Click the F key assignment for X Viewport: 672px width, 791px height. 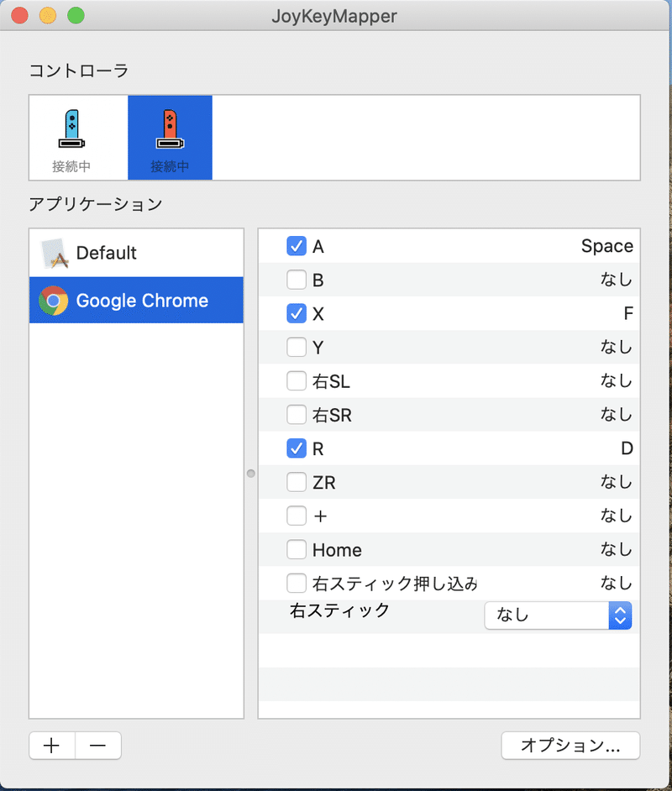point(628,313)
